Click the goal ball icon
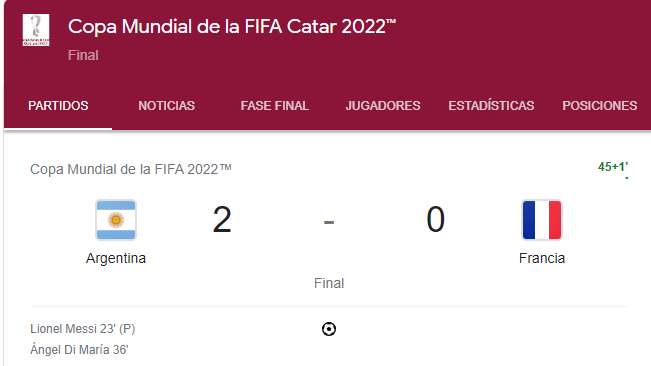This screenshot has height=366, width=651. 329,329
